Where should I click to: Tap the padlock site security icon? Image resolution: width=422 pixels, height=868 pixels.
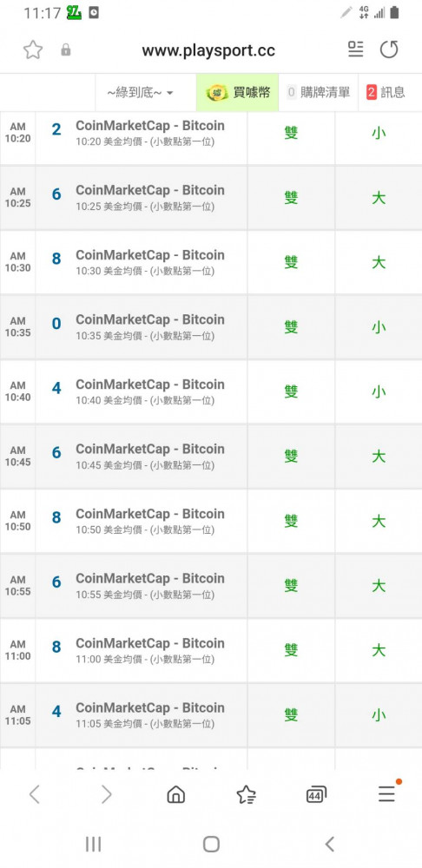point(65,50)
